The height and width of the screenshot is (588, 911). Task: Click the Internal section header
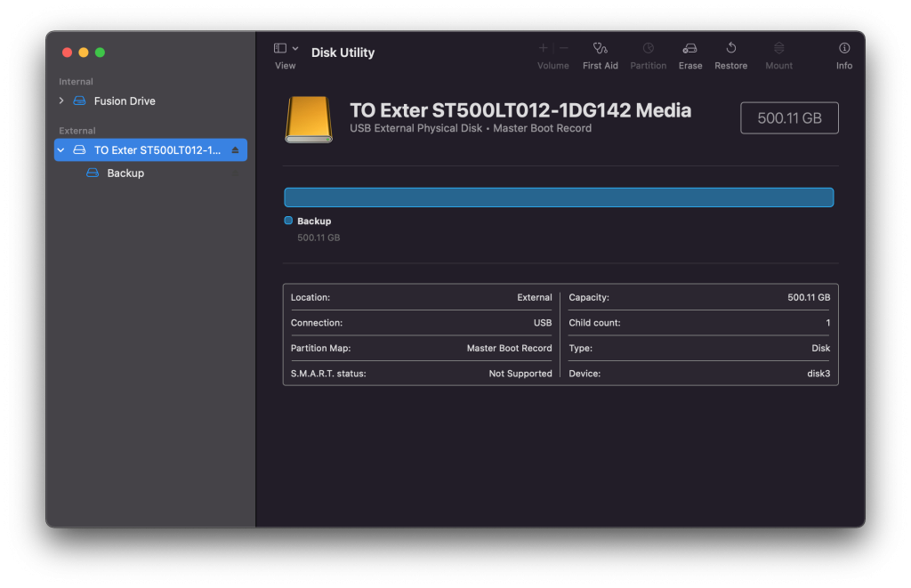(x=77, y=82)
